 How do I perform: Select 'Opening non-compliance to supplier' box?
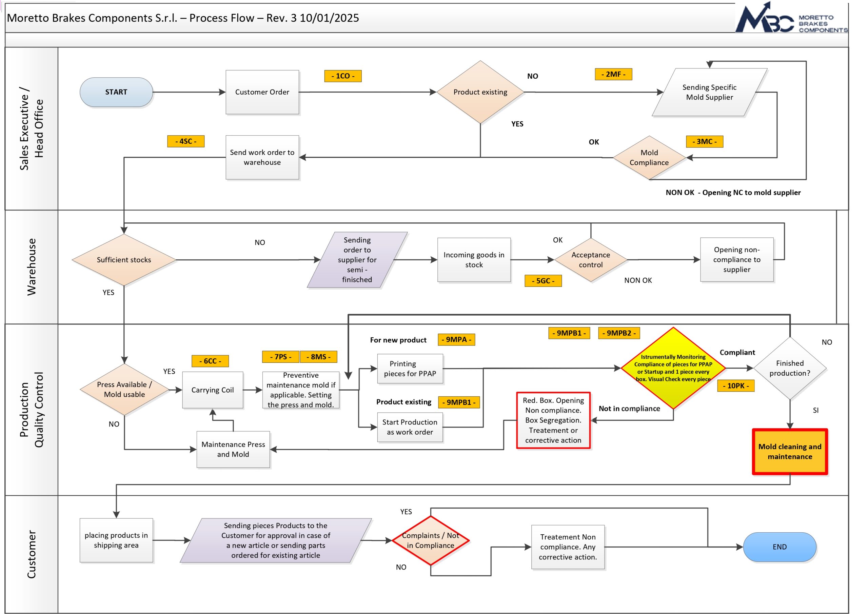(x=736, y=260)
